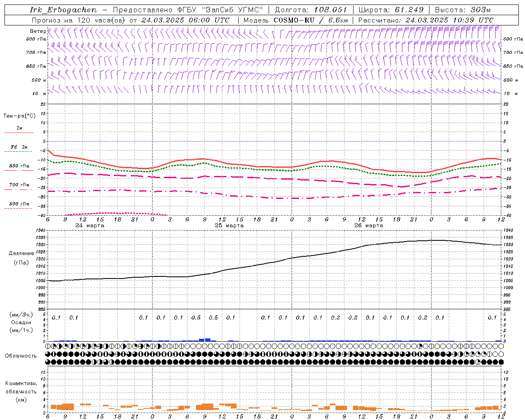This screenshot has height=420, width=525.
Task: Click the 'Рассчитано: 24.03.2025 10:39 UTC' timestamp
Action: pos(426,20)
